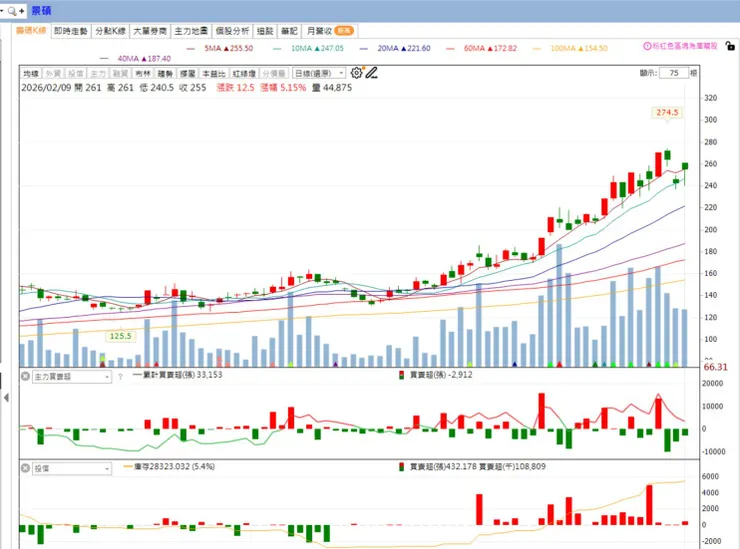Toggle the 撐壓 support-resistance overlay
740x549 pixels.
pos(187,73)
